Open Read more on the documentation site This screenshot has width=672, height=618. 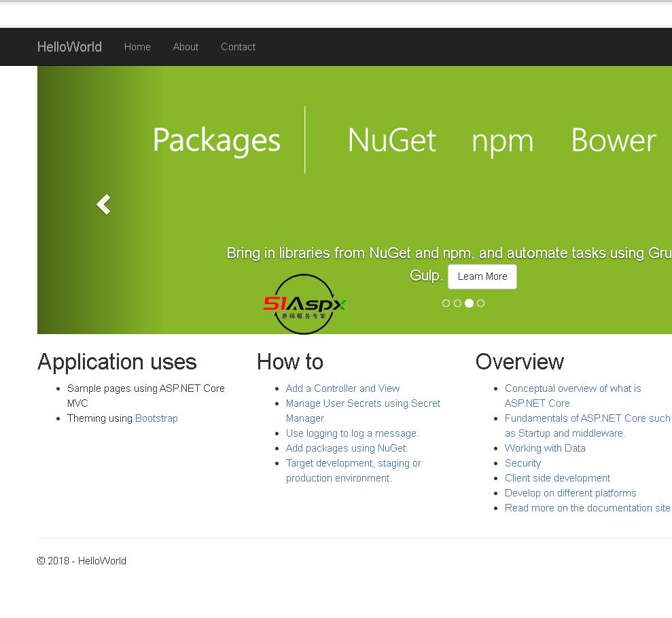pyautogui.click(x=587, y=509)
